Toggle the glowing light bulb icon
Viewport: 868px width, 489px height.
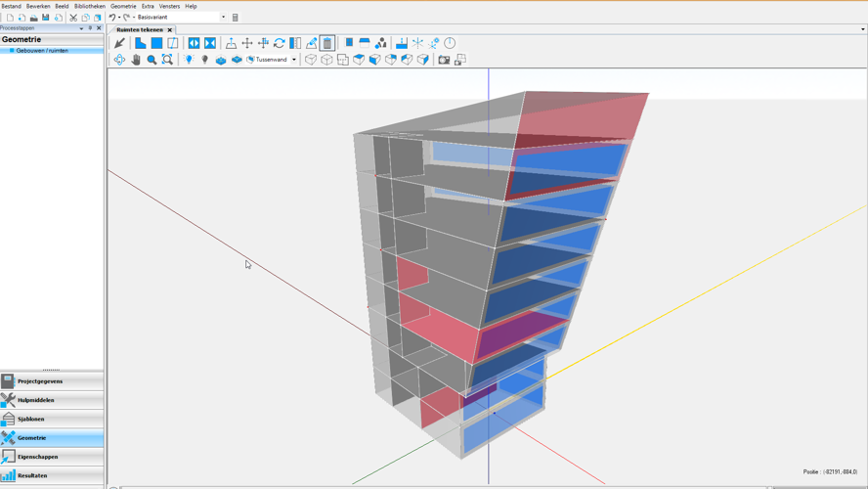[x=189, y=60]
